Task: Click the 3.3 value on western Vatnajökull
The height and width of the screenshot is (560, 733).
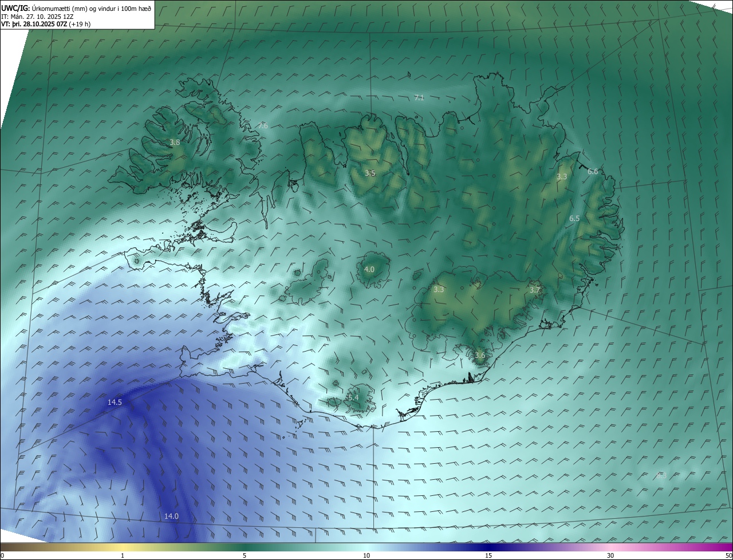Action: point(439,290)
